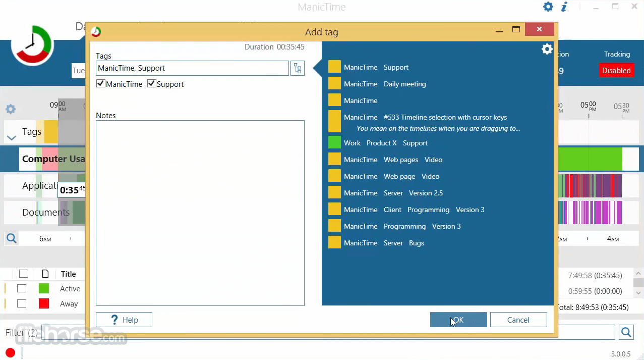Click ManicTime icon in Add tag title bar
644x360 pixels.
[96, 32]
